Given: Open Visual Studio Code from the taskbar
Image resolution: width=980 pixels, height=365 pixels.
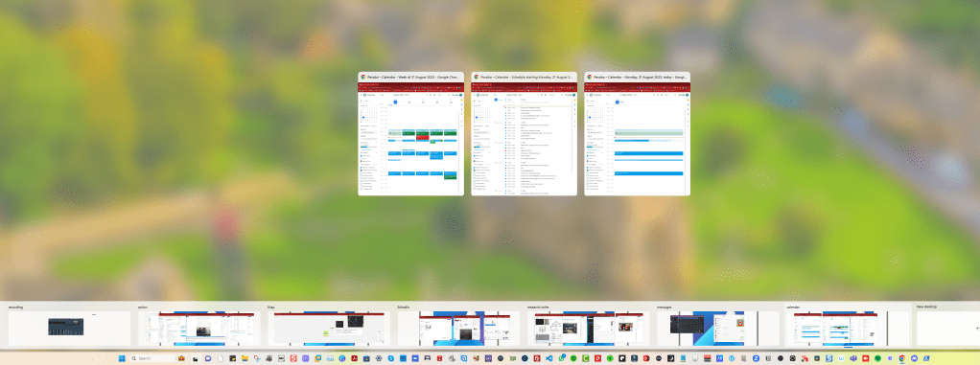Looking at the screenshot, I should [x=548, y=358].
